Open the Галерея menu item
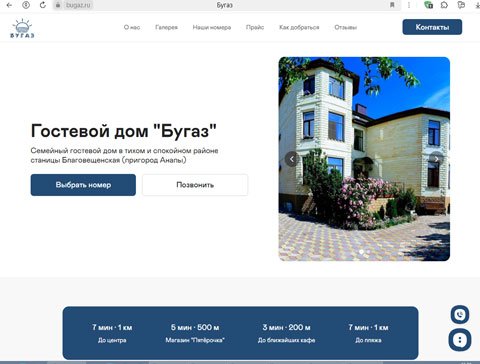The width and height of the screenshot is (480, 364). click(166, 27)
